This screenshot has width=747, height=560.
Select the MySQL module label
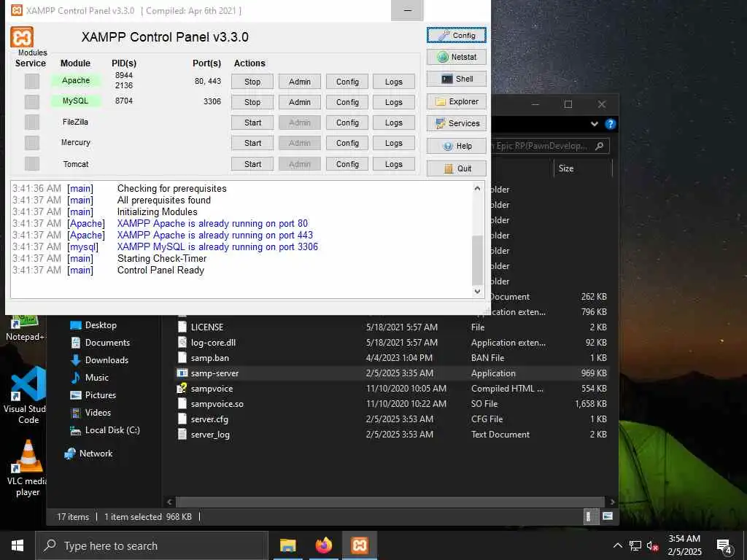(76, 101)
